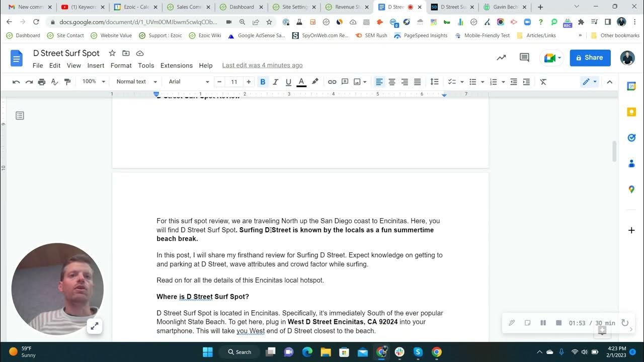Open the Normal text style dropdown
This screenshot has width=644, height=362.
point(136,81)
